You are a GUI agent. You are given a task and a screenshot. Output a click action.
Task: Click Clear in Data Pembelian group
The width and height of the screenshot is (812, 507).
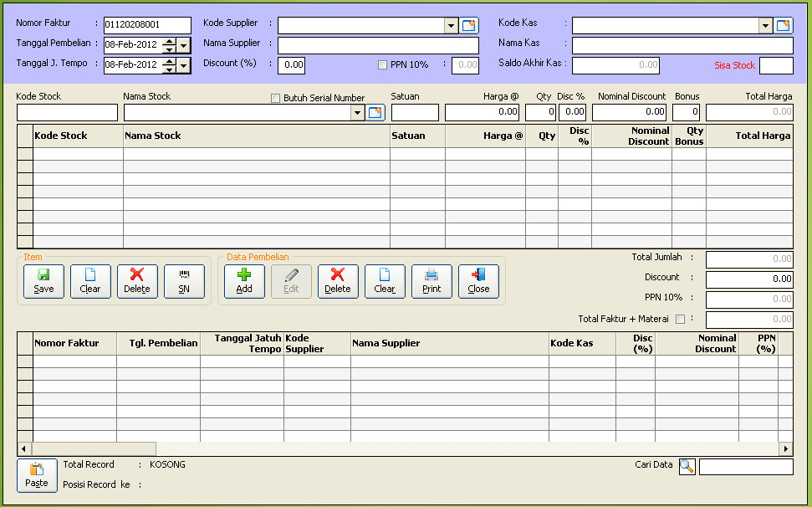[385, 281]
